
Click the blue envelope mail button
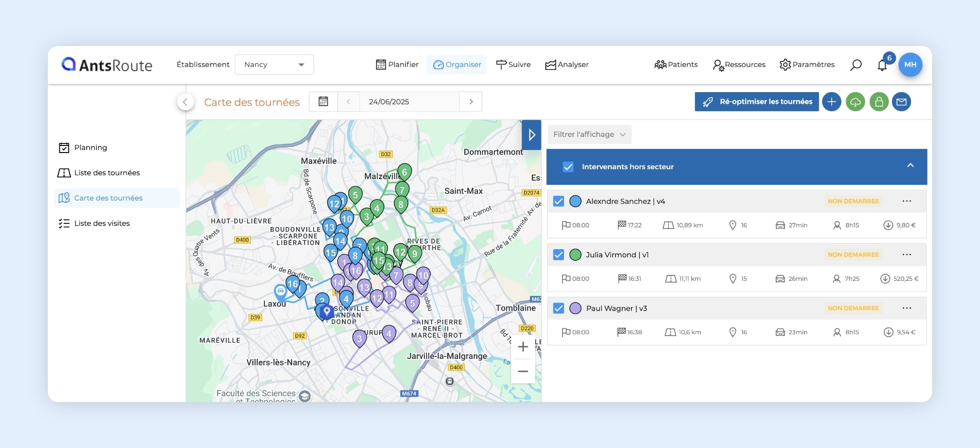point(901,102)
